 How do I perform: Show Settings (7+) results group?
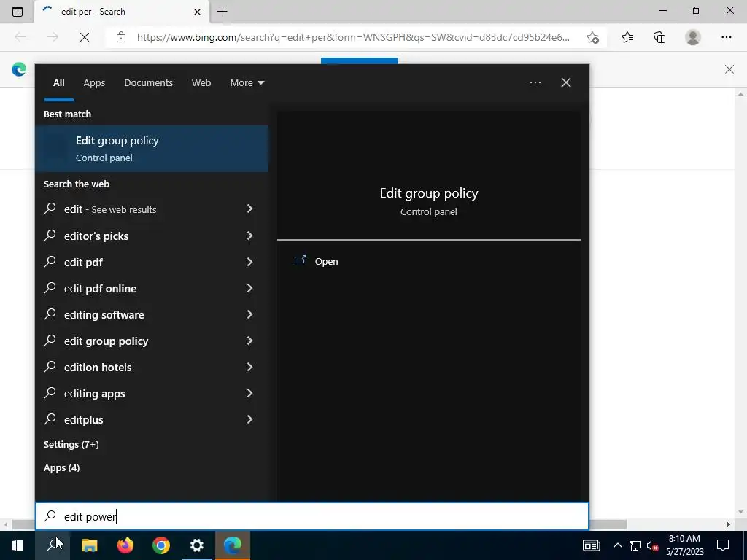tap(71, 444)
